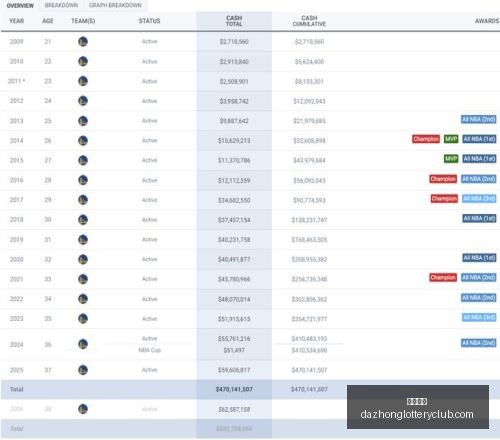Click the All NBA (2nd) badge for 2016
The height and width of the screenshot is (440, 500).
[479, 179]
